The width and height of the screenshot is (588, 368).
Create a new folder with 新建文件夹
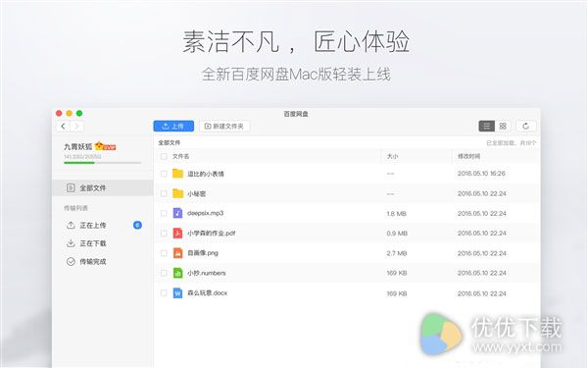coord(224,127)
